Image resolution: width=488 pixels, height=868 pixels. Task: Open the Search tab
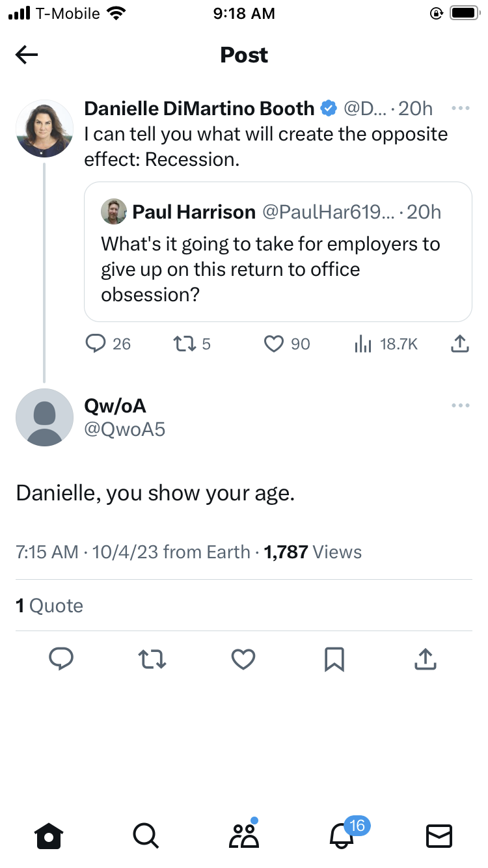[x=144, y=836]
